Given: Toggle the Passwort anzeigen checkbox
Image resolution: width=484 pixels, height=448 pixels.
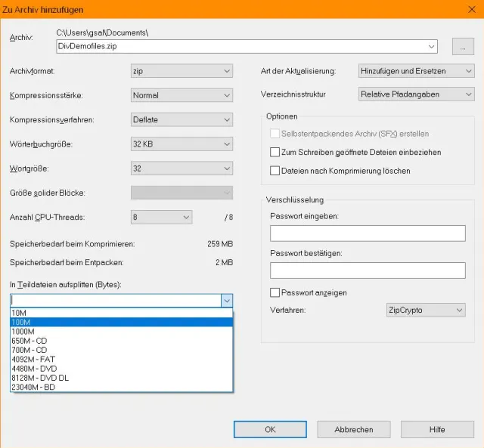Looking at the screenshot, I should coord(275,292).
